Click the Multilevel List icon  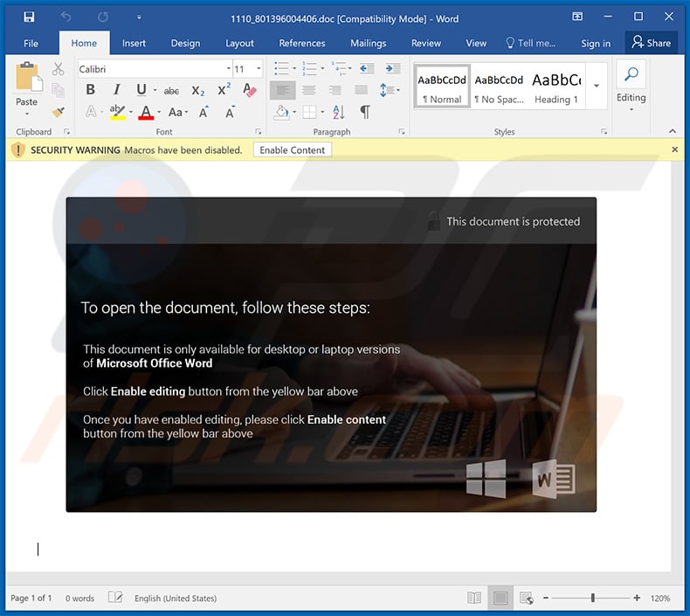(x=338, y=68)
